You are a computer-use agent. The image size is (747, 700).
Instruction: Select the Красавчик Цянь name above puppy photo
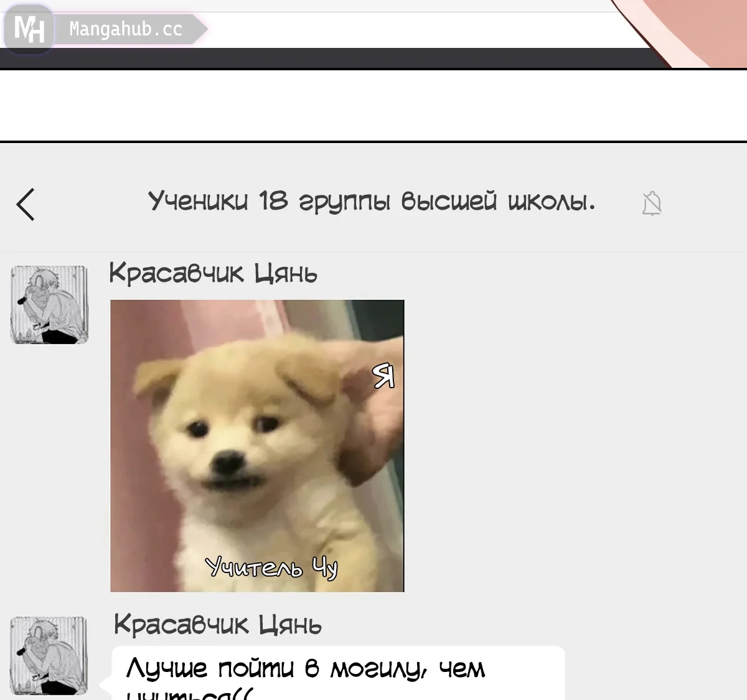213,273
